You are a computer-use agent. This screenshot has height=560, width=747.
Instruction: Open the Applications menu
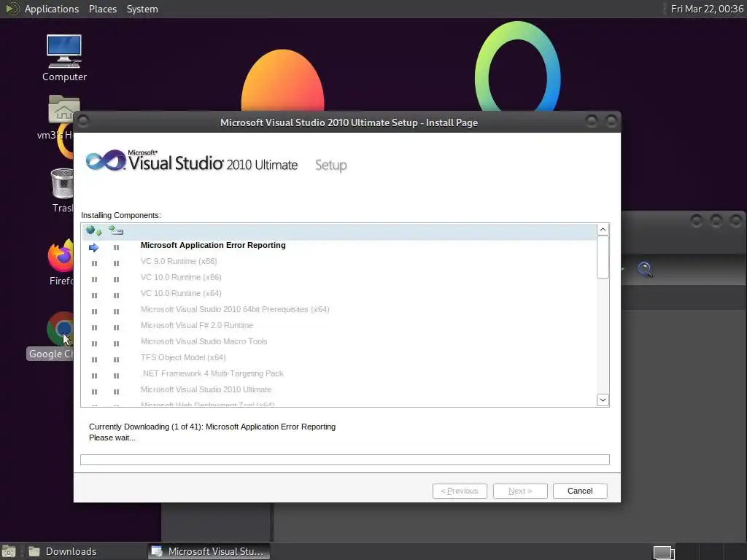pos(52,9)
